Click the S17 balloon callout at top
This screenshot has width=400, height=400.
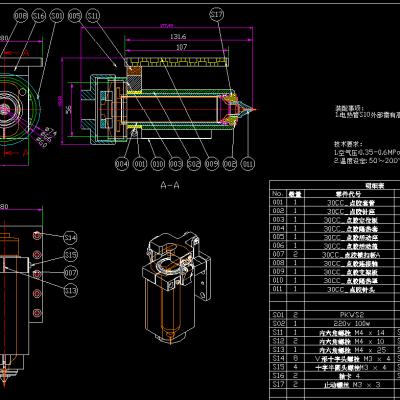pyautogui.click(x=217, y=14)
